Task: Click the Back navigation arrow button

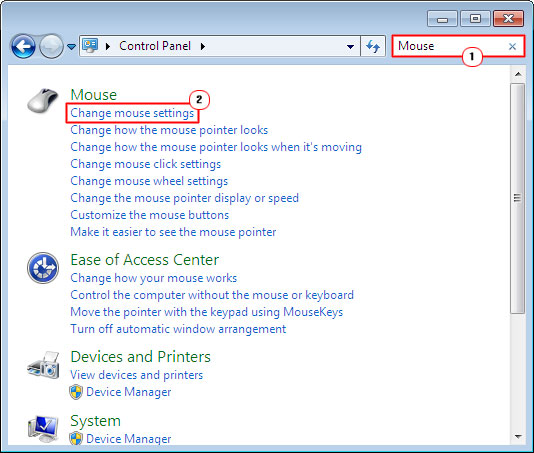Action: coord(23,46)
